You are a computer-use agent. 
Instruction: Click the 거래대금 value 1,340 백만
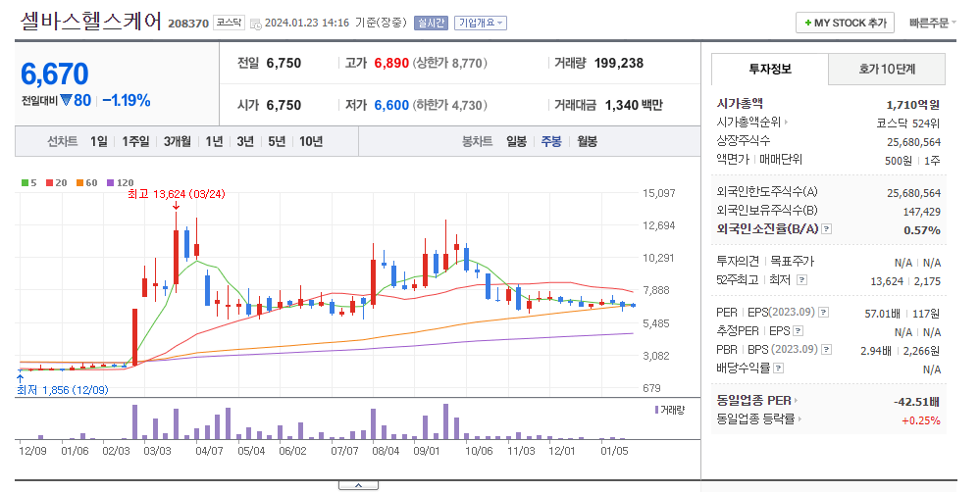click(634, 105)
